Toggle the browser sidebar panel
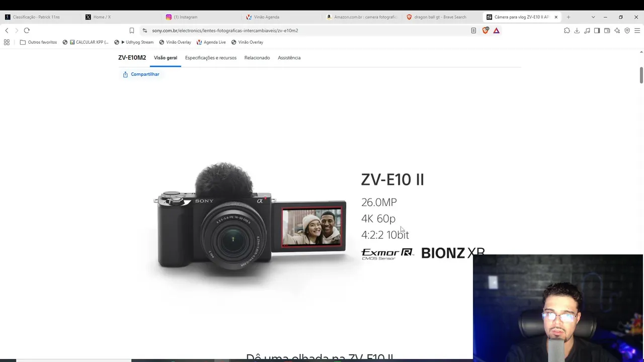 597,31
